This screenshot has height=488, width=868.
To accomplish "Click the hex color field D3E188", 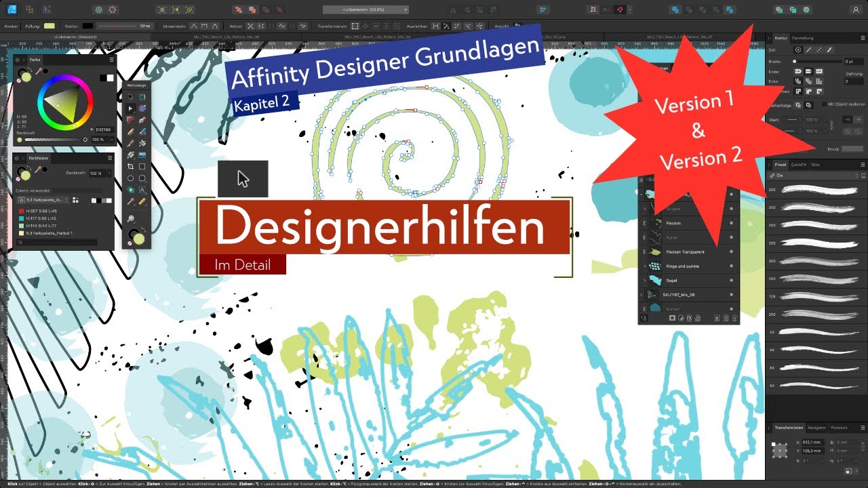I will click(103, 129).
